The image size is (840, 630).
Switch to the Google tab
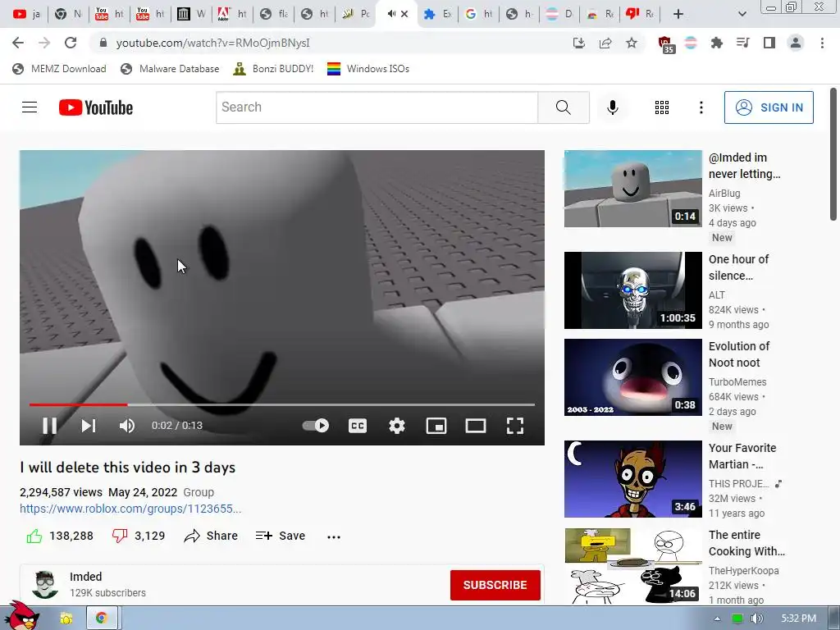tap(479, 14)
